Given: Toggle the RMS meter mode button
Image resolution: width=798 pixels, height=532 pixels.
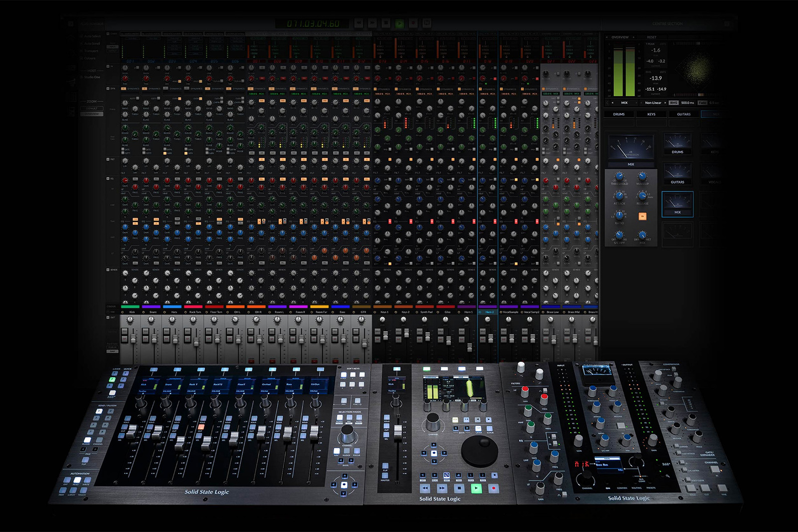Looking at the screenshot, I should point(674,103).
